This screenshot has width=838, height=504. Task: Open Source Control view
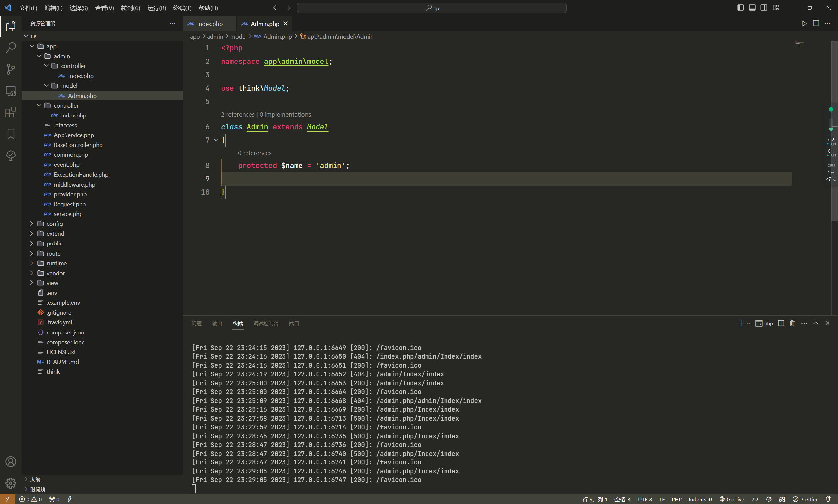click(11, 69)
